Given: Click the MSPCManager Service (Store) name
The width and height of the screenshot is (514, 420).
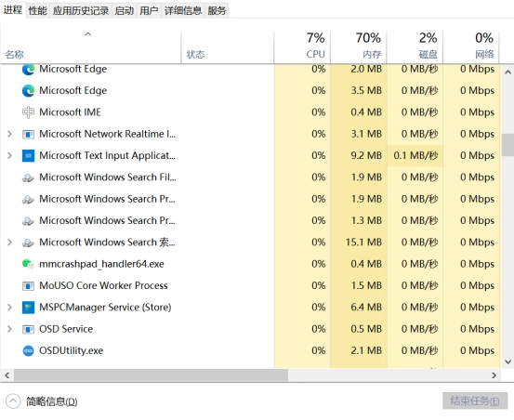Looking at the screenshot, I should click(x=105, y=308).
